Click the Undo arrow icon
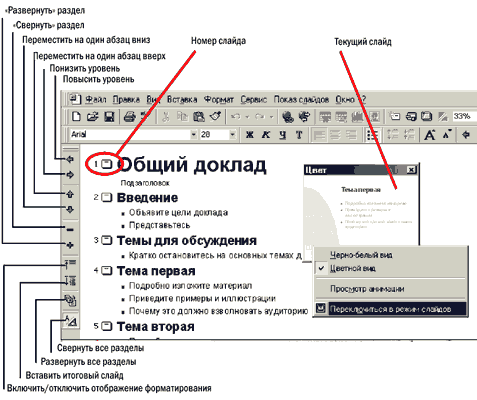The width and height of the screenshot is (477, 400). point(236,116)
